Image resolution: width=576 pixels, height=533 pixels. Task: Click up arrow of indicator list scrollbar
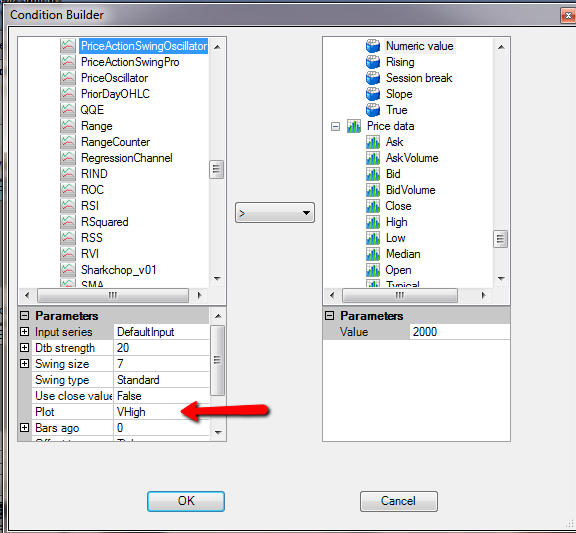217,47
